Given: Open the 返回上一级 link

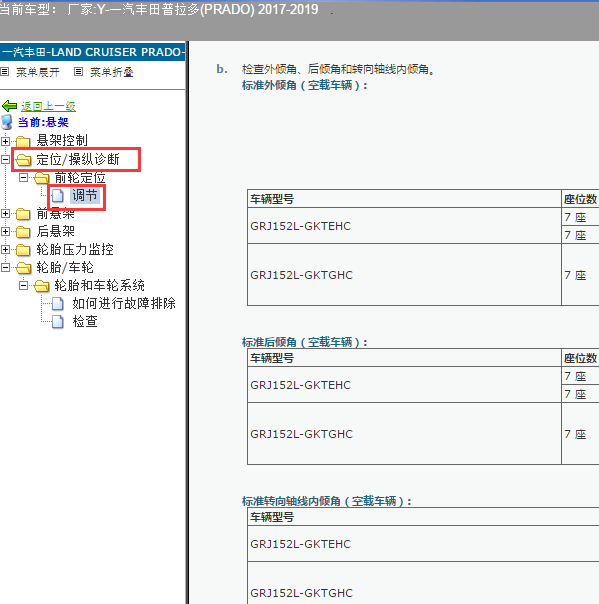Looking at the screenshot, I should 48,106.
